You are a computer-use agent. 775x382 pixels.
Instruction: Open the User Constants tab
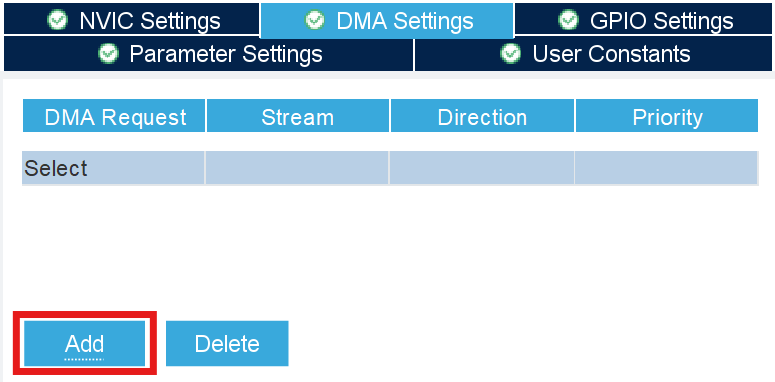tap(593, 53)
